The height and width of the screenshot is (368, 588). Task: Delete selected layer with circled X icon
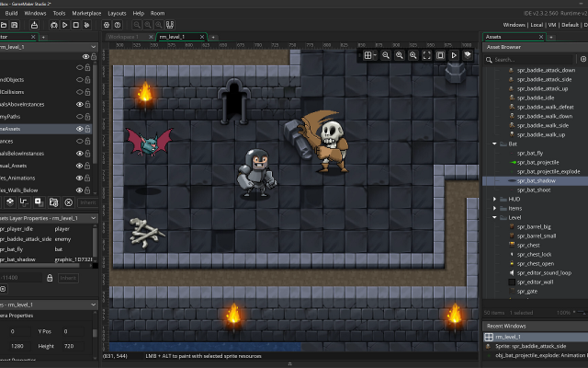click(69, 202)
